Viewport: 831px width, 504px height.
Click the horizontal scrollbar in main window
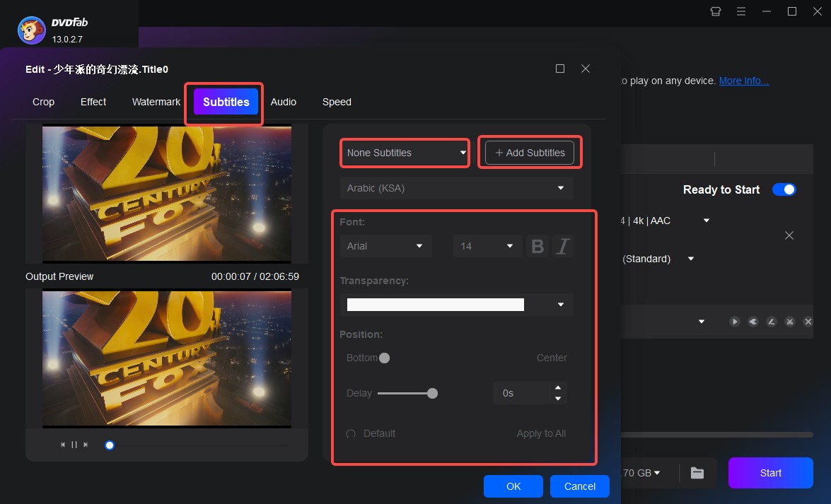point(717,435)
